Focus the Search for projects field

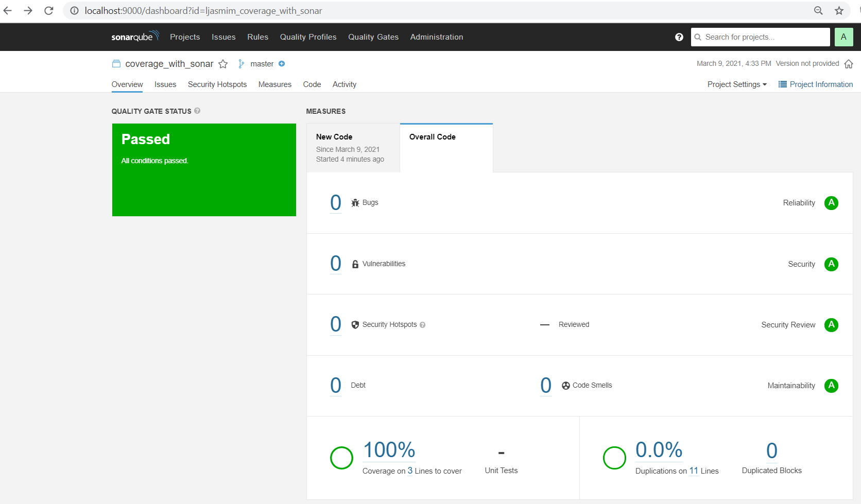coord(760,37)
